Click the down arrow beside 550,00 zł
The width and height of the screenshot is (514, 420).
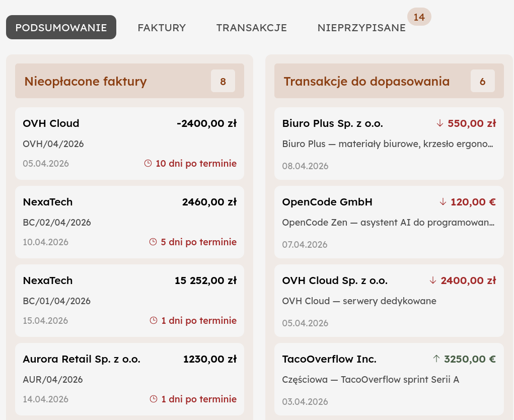(440, 123)
